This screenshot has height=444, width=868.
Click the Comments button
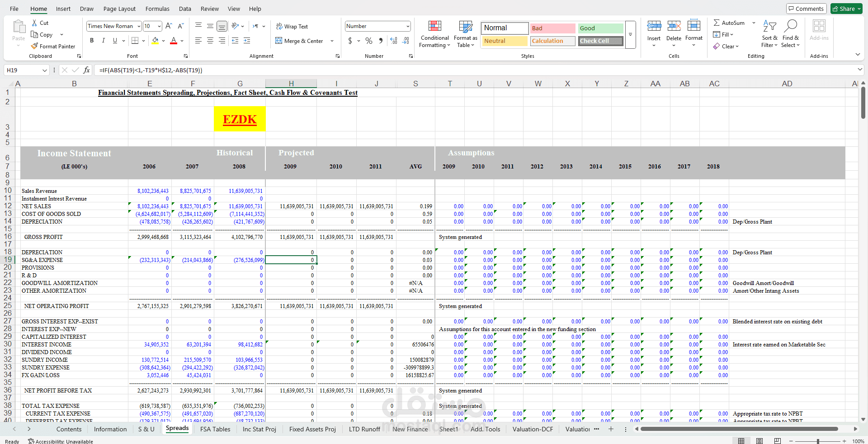(x=806, y=9)
